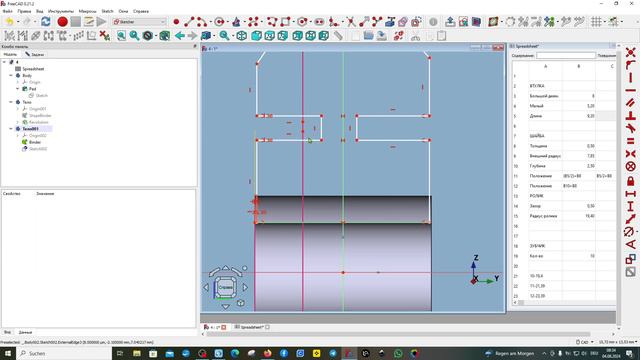Screen dimensions: 640x360
Task: Select the External geometry tool
Action: (x=390, y=22)
